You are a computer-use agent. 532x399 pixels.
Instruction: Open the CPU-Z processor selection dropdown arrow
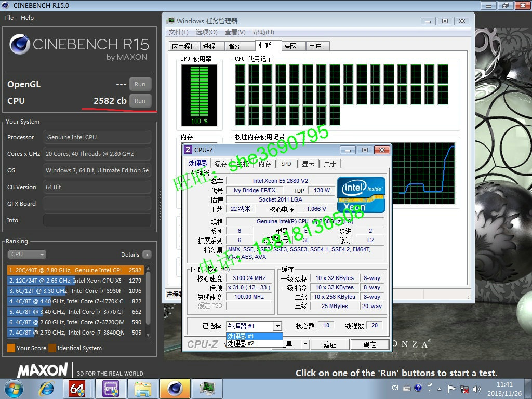277,326
